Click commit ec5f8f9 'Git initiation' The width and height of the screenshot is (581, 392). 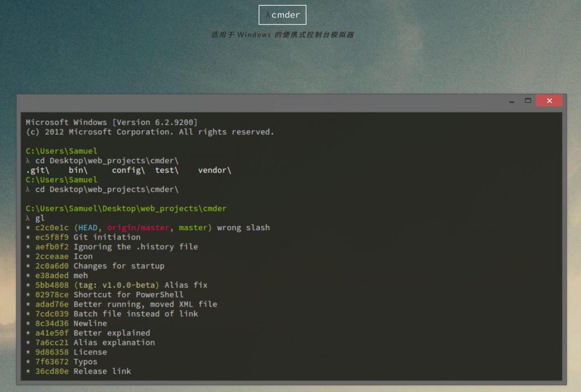[83, 237]
